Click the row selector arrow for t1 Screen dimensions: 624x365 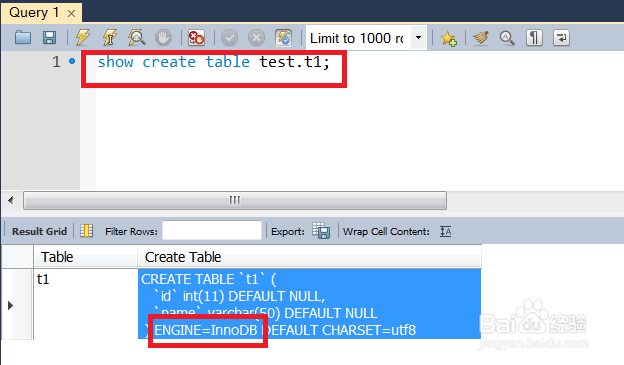point(11,305)
